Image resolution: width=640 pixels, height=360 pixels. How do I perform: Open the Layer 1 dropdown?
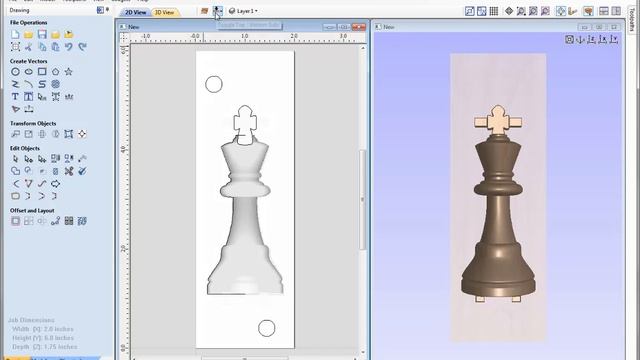click(x=244, y=11)
